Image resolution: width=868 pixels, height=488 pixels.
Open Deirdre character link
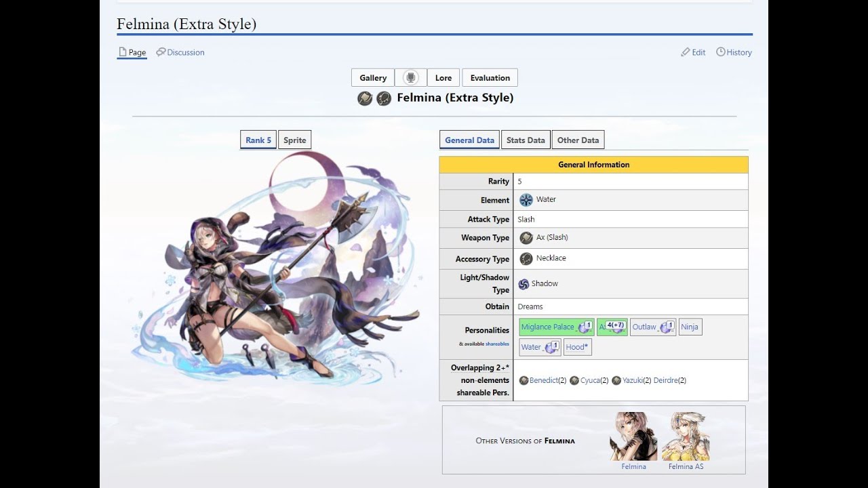tap(666, 381)
